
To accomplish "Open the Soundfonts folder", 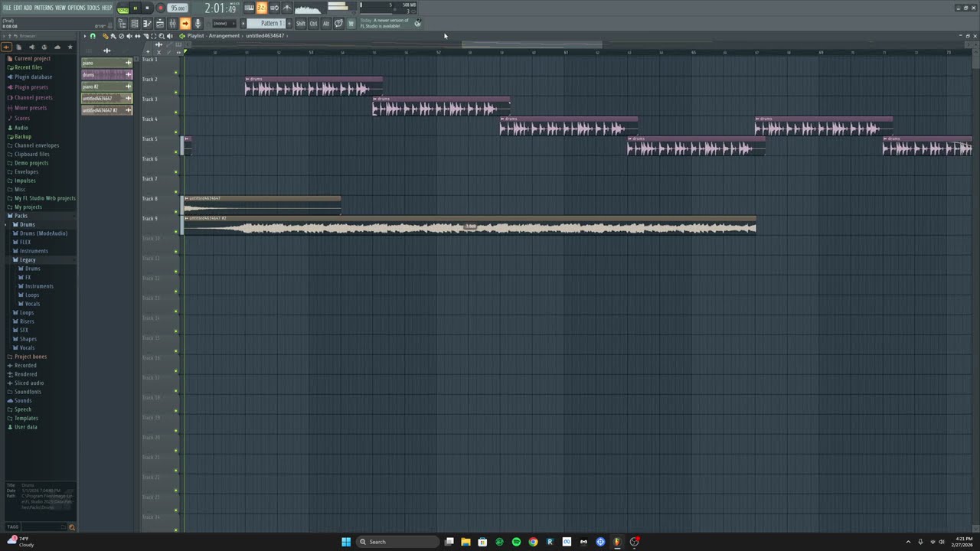I will pyautogui.click(x=28, y=392).
